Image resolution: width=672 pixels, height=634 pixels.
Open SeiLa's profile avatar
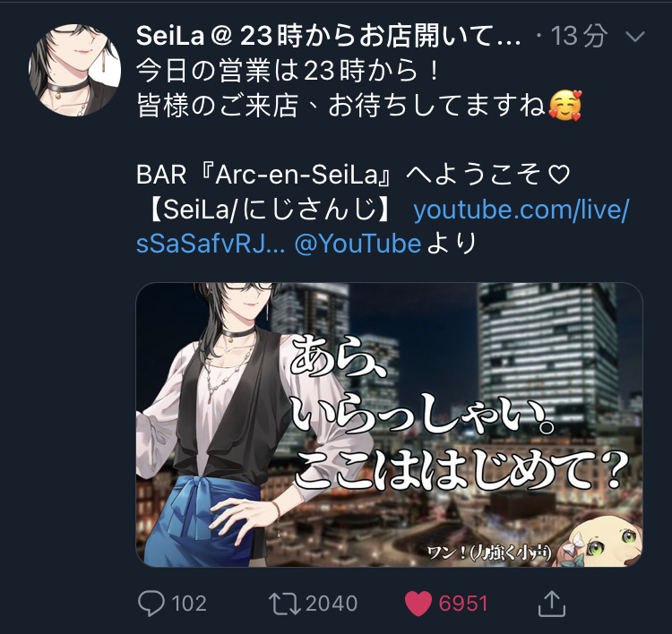point(74,70)
